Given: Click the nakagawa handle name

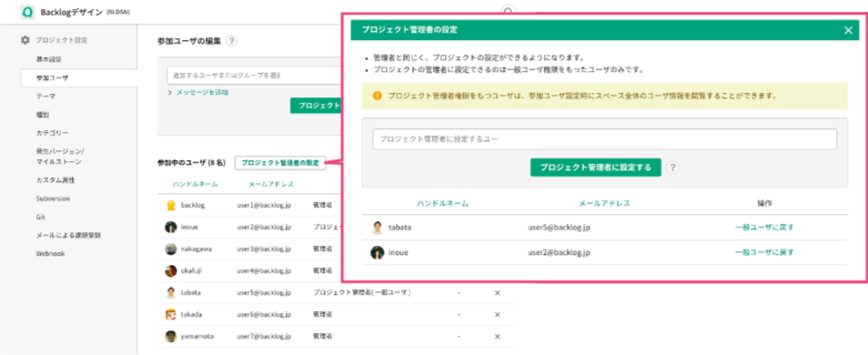Looking at the screenshot, I should click(x=196, y=248).
